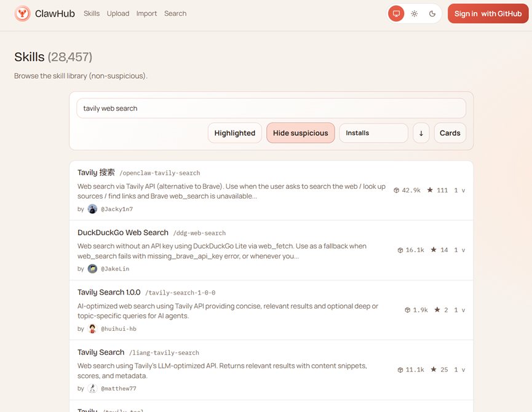Click the @Jacky1n7 author name
Viewport: 532px width, 412px height.
pyautogui.click(x=117, y=209)
